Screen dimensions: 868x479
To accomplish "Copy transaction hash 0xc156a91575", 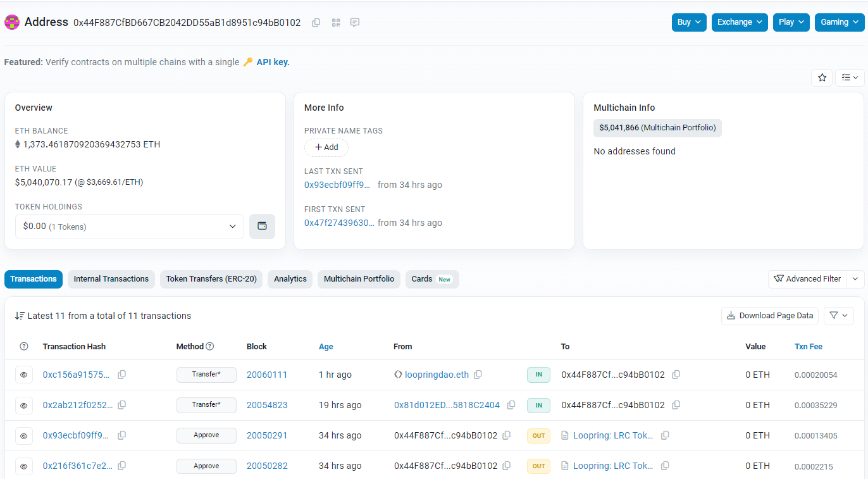I will pos(121,375).
